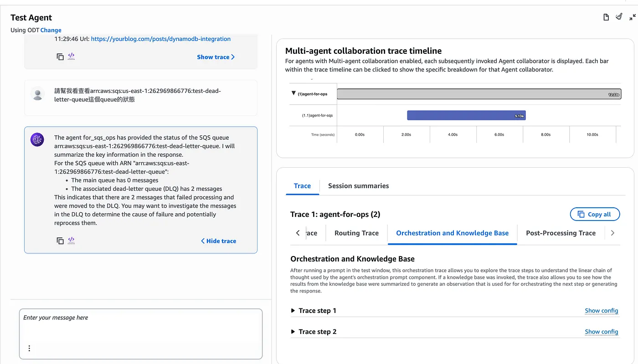Screen dimensions: 638x364
Task: Select the Post-Processing Trace tab
Action: tap(561, 233)
